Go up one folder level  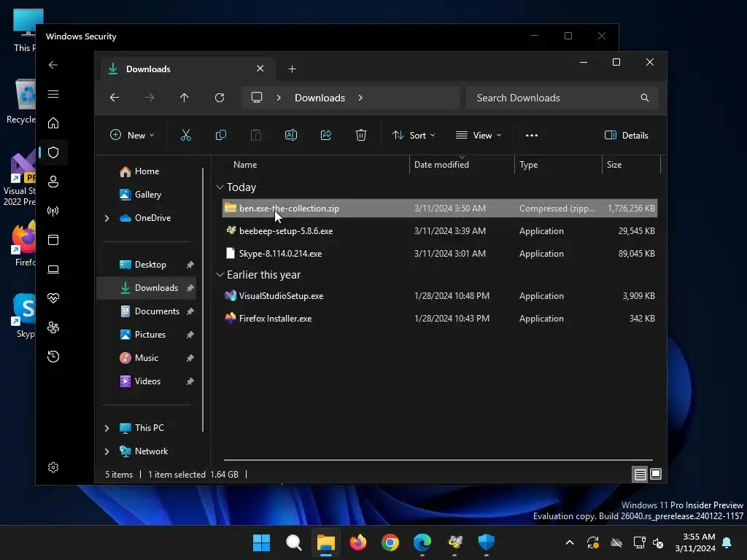(x=184, y=98)
